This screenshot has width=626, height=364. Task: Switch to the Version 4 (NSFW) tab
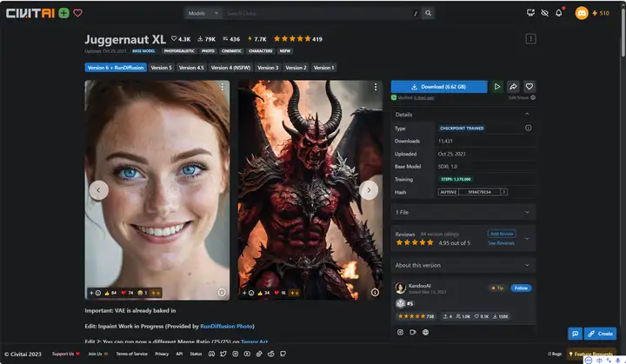coord(230,68)
